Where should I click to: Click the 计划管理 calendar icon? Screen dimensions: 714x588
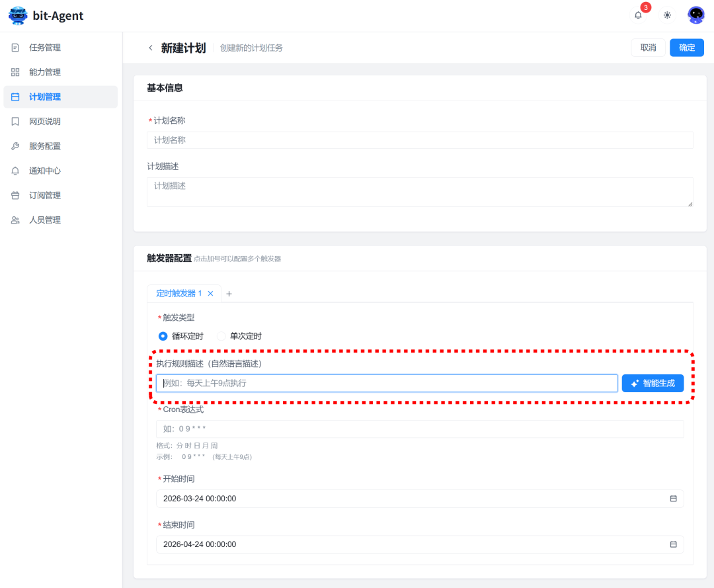(x=15, y=97)
